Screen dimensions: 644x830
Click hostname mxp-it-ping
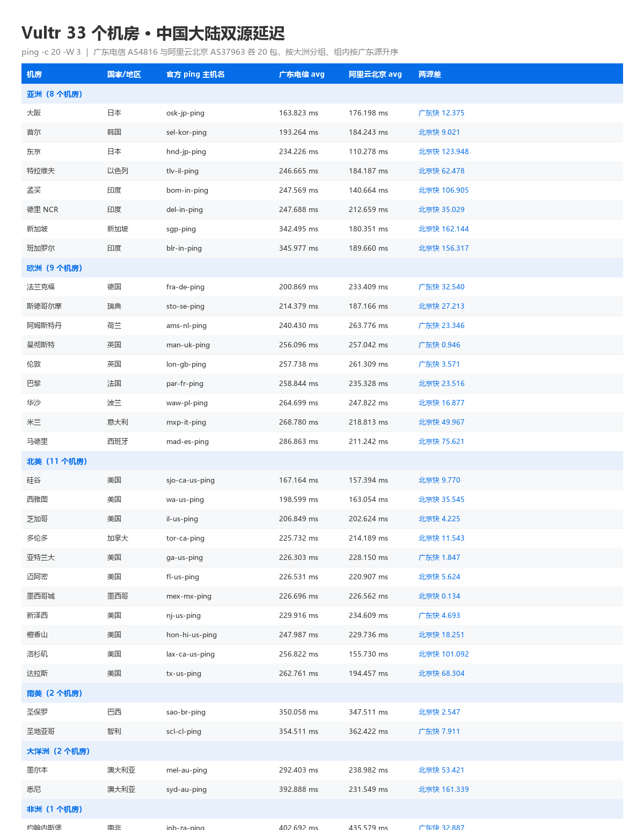pyautogui.click(x=186, y=423)
